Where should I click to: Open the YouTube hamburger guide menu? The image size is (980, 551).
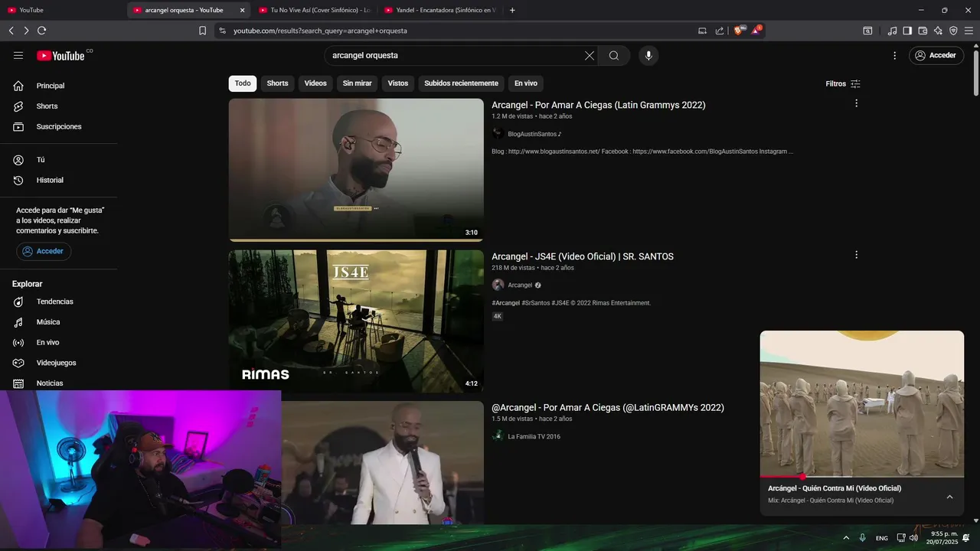[x=18, y=55]
